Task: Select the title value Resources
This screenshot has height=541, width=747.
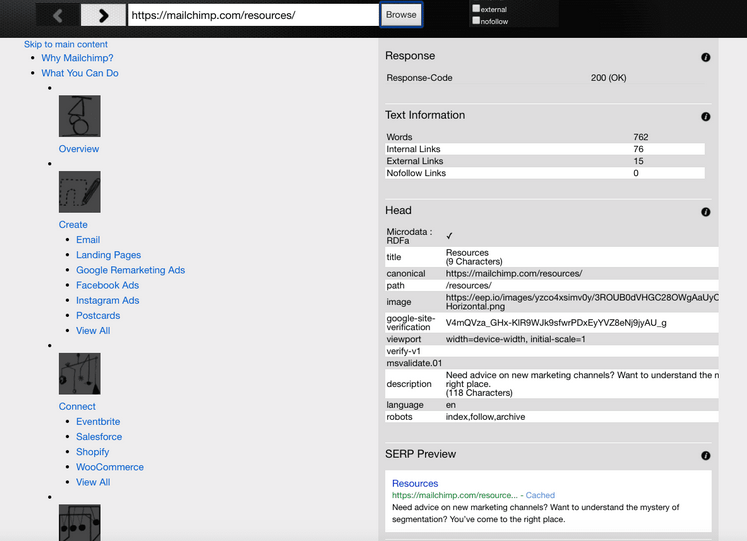Action: [x=467, y=253]
